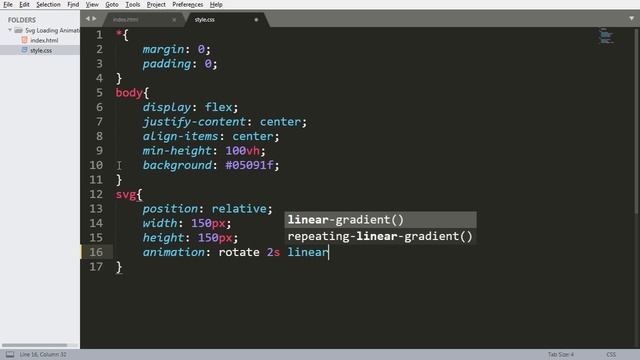Close the index.html tab
Screen dimensions: 640x360
coord(174,20)
